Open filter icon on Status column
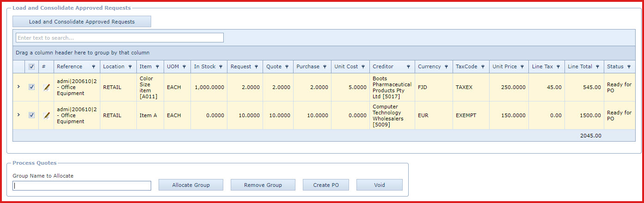 coord(629,67)
